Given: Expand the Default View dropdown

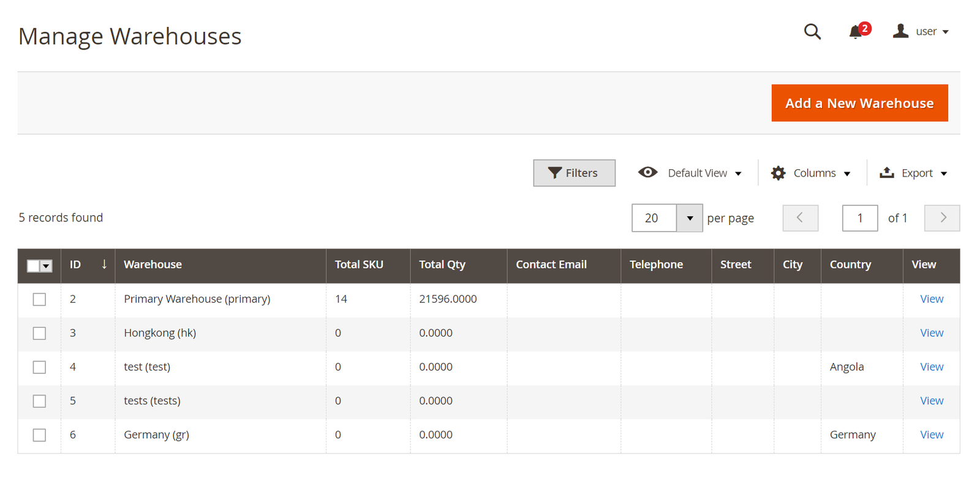Looking at the screenshot, I should pyautogui.click(x=690, y=173).
